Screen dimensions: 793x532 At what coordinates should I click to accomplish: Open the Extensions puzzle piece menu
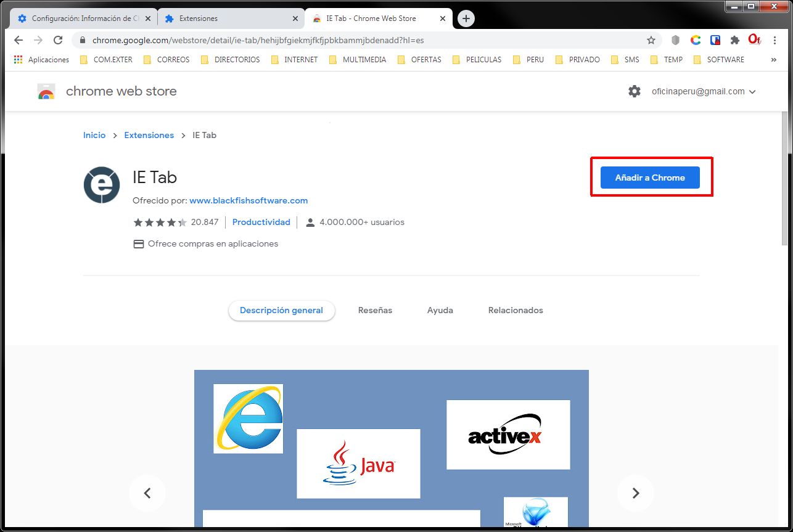734,40
